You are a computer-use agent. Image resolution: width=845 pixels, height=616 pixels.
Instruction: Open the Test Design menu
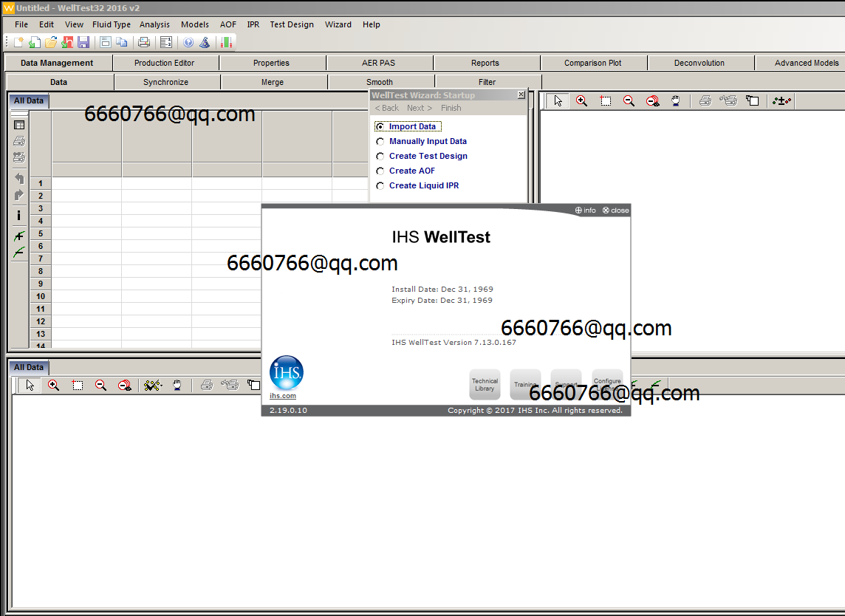[x=292, y=24]
